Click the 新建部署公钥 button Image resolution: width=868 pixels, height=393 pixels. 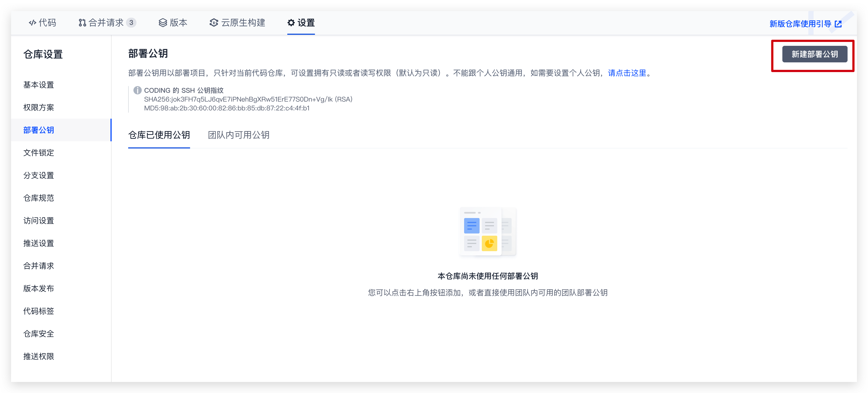[814, 54]
